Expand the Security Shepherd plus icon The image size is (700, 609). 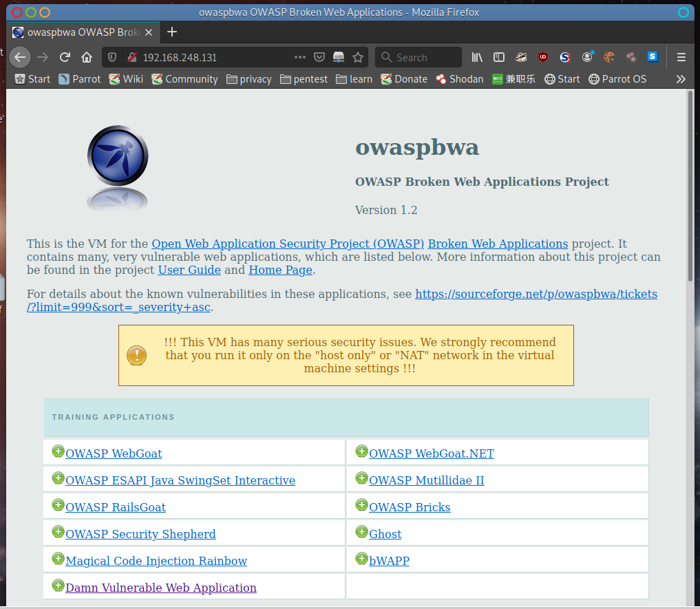coord(58,532)
